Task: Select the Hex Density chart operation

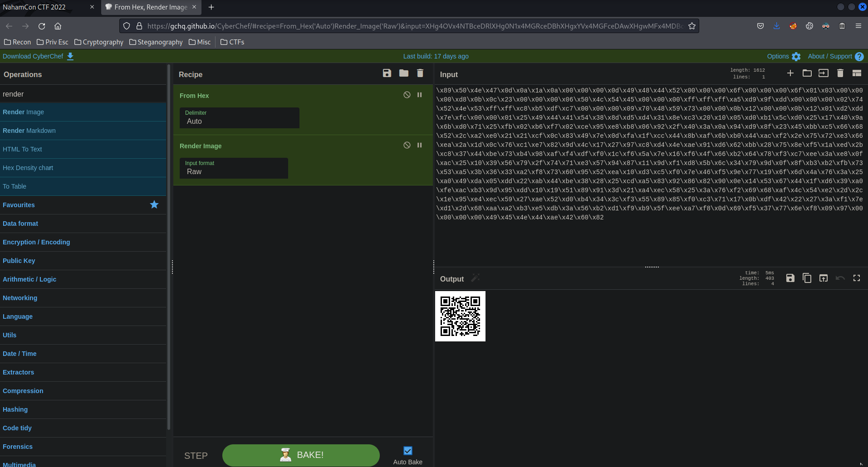Action: click(83, 168)
